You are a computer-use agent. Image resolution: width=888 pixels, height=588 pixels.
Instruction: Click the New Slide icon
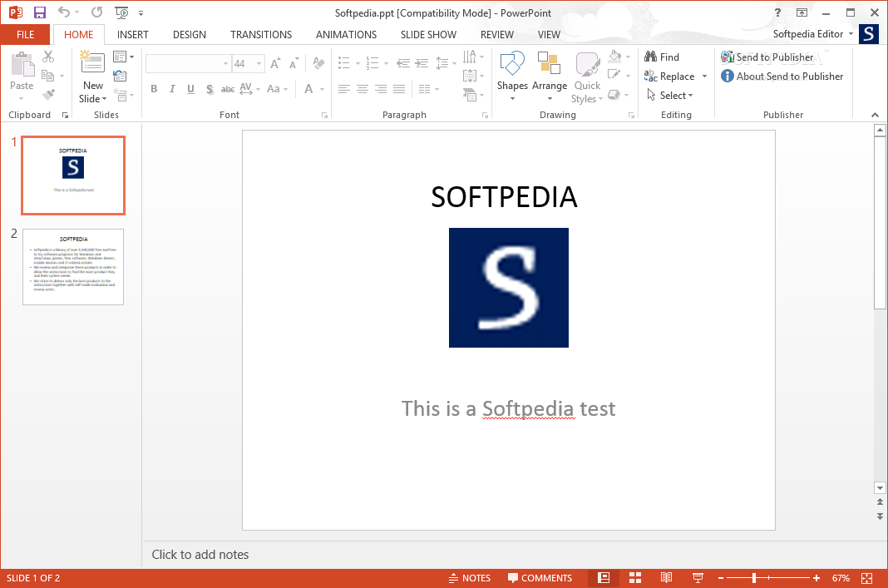click(91, 62)
